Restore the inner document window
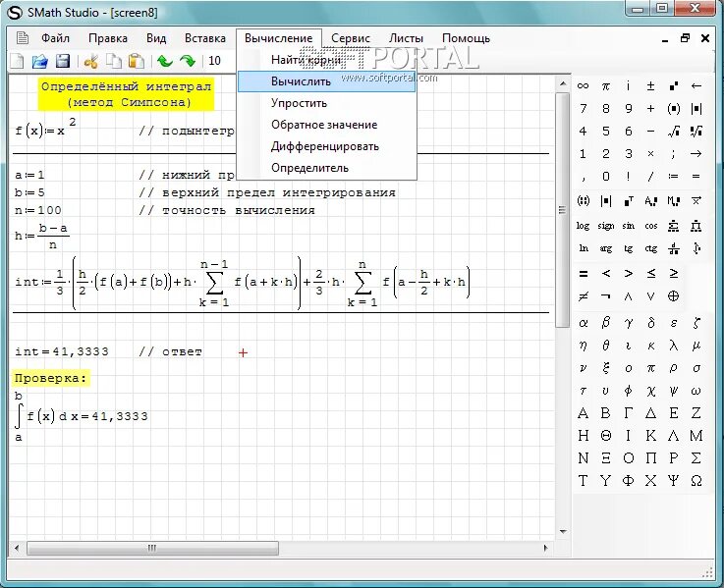 [685, 38]
